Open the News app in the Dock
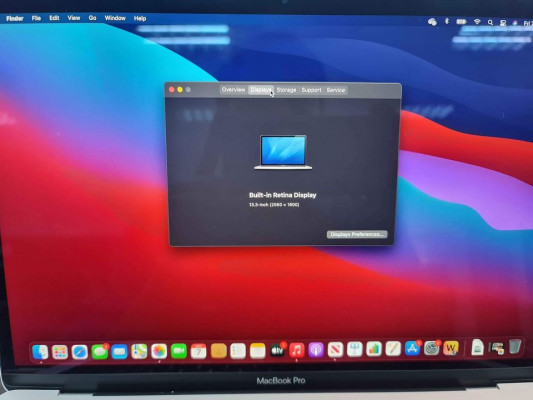This screenshot has height=400, width=533. [336, 350]
